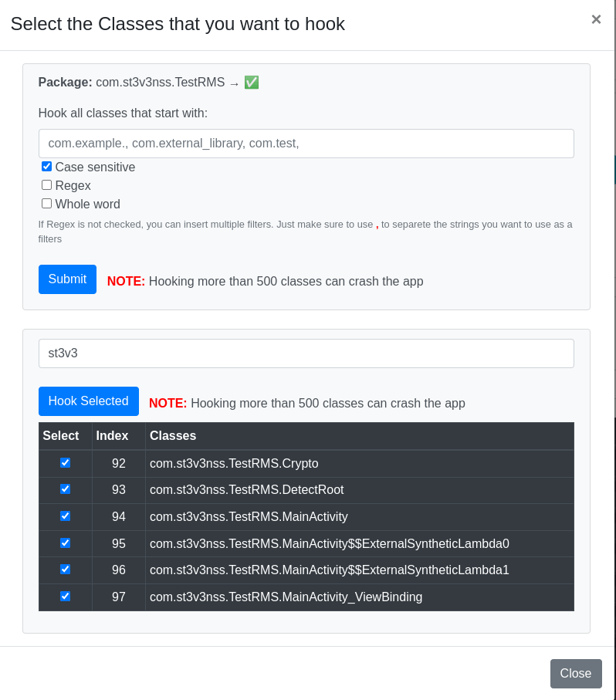This screenshot has height=700, width=616.
Task: Click the Index column header
Action: point(112,436)
